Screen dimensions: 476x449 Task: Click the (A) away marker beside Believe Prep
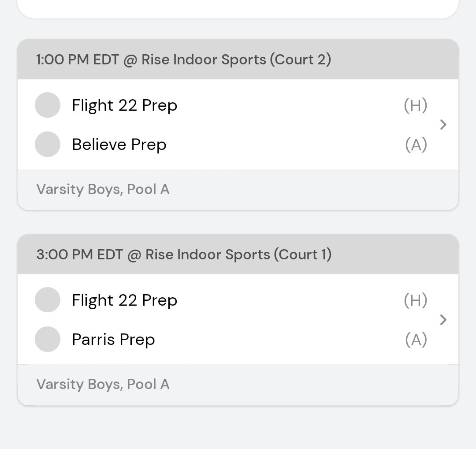tap(416, 145)
